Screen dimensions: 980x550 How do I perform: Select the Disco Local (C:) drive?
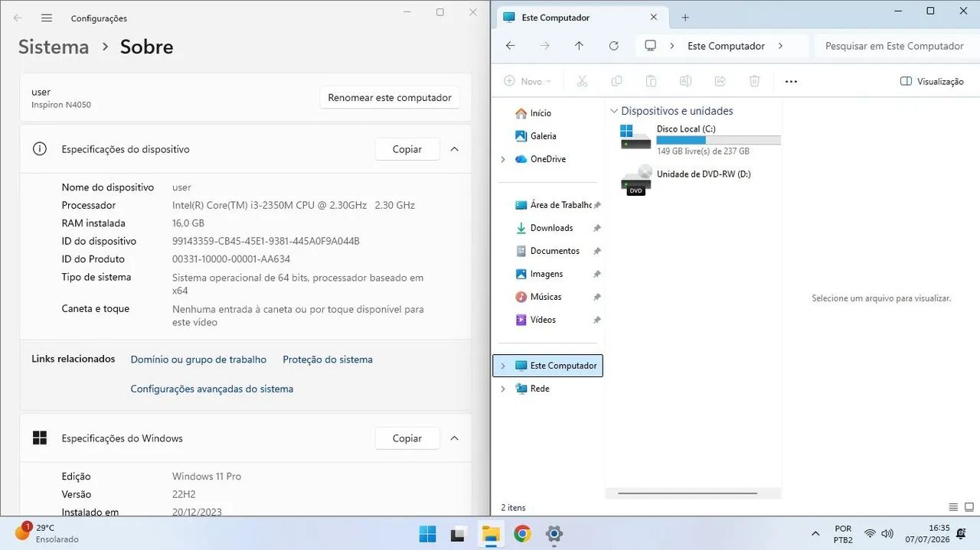tap(700, 140)
